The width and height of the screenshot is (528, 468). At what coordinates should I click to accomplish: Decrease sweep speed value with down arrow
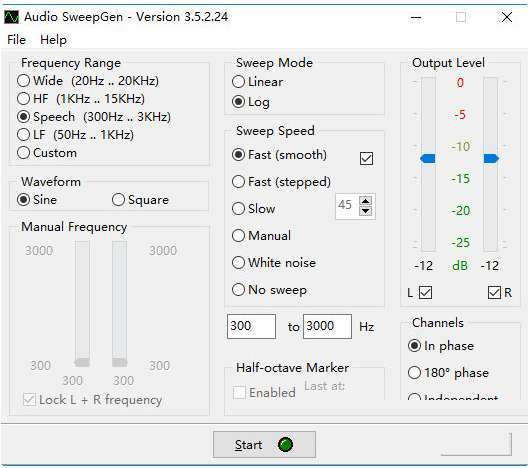pyautogui.click(x=366, y=211)
